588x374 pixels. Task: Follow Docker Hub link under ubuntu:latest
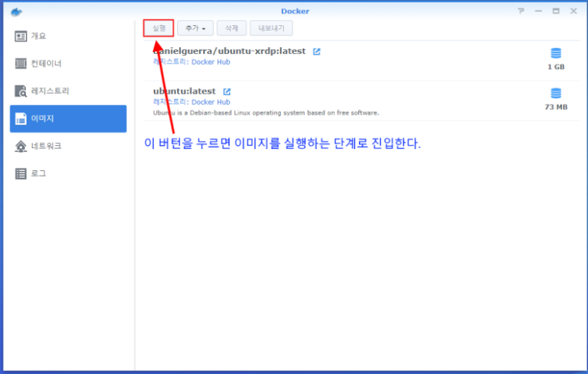tap(211, 102)
